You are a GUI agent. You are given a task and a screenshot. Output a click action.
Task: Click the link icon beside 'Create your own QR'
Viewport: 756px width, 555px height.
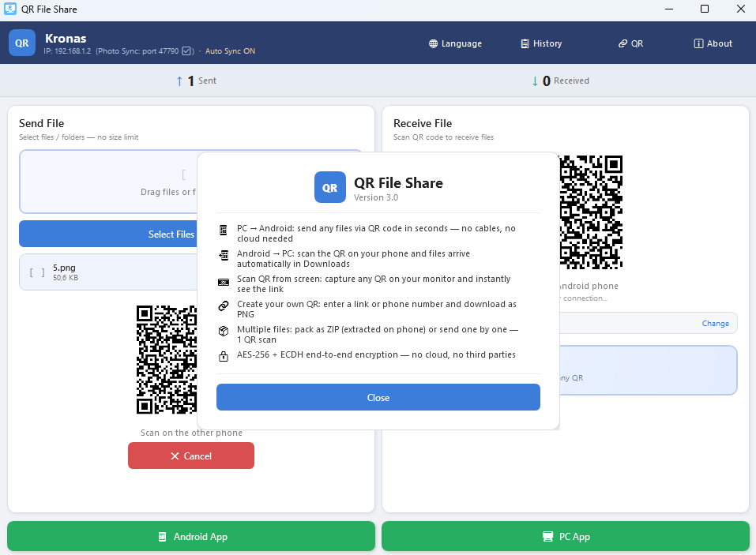click(x=225, y=304)
